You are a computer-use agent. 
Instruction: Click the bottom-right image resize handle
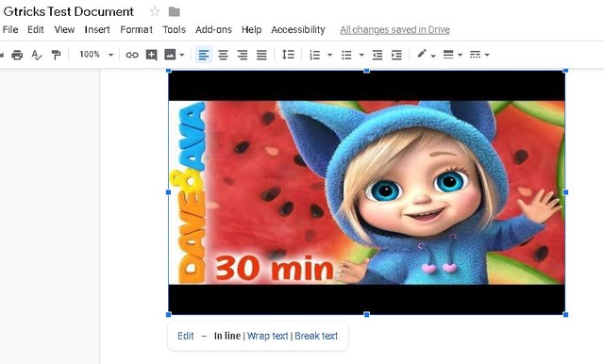(565, 315)
